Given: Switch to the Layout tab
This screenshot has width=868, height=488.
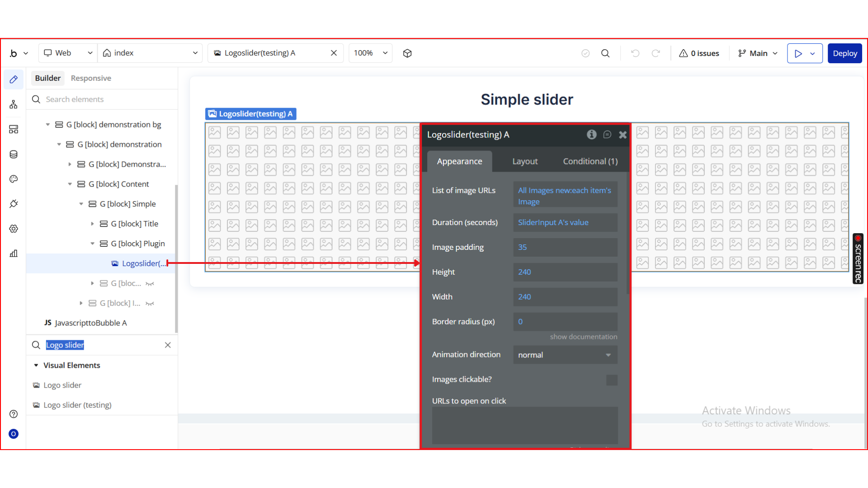Looking at the screenshot, I should [x=524, y=161].
